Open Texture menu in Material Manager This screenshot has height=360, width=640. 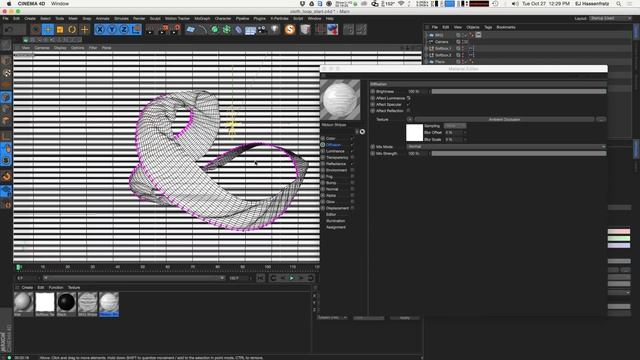[74, 287]
